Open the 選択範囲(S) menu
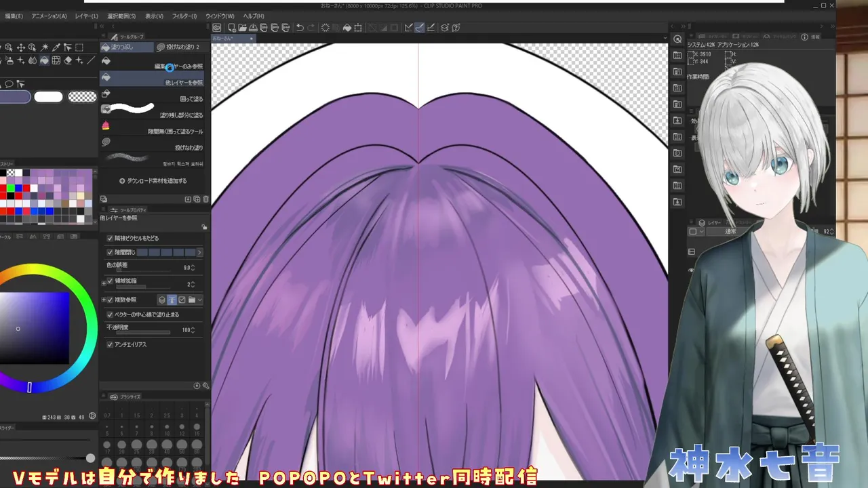The image size is (868, 488). click(121, 16)
